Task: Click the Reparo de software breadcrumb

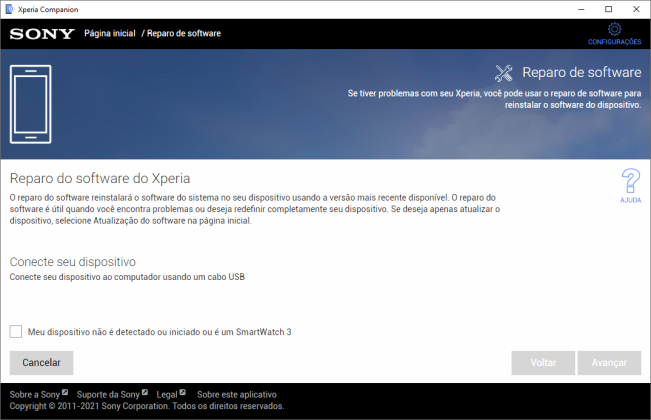Action: 184,34
